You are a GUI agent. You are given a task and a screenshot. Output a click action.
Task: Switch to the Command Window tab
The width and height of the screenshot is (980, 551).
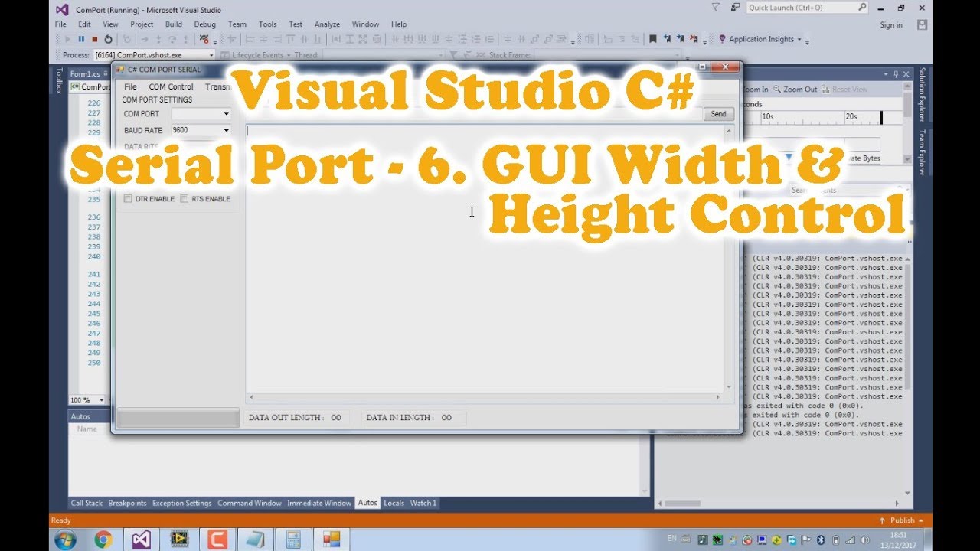(x=250, y=503)
